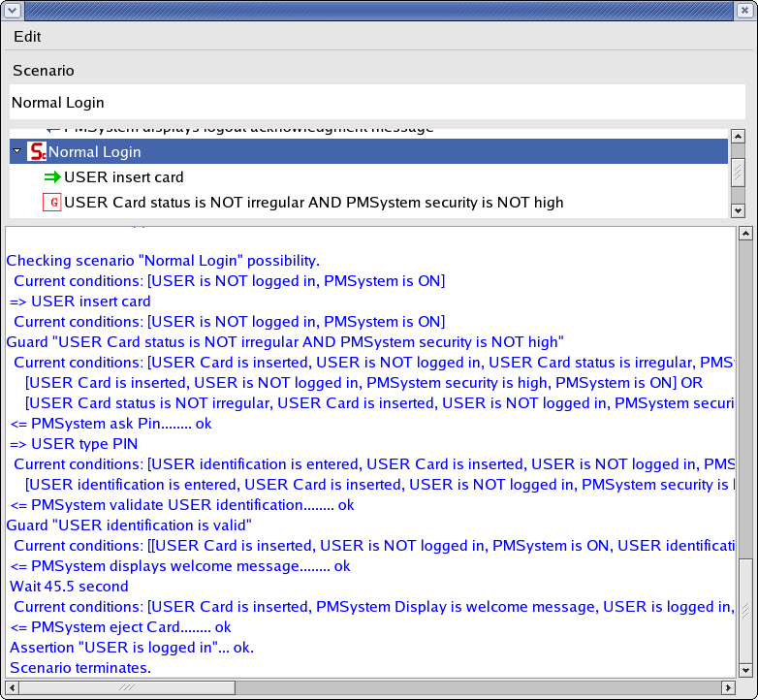Click the log panel horizontal scrollbar thumb
The height and width of the screenshot is (700, 758).
tap(126, 687)
